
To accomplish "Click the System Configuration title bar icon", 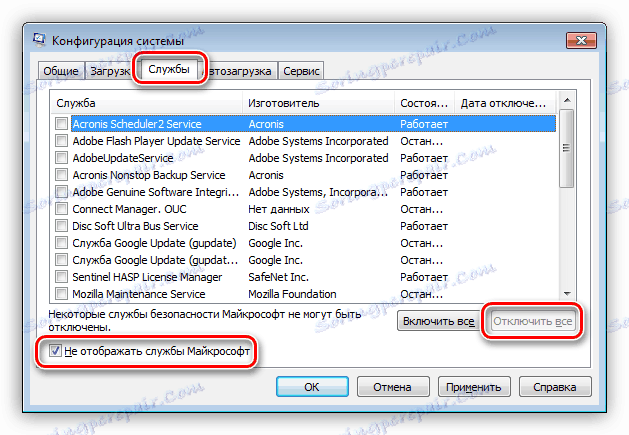I will point(39,40).
